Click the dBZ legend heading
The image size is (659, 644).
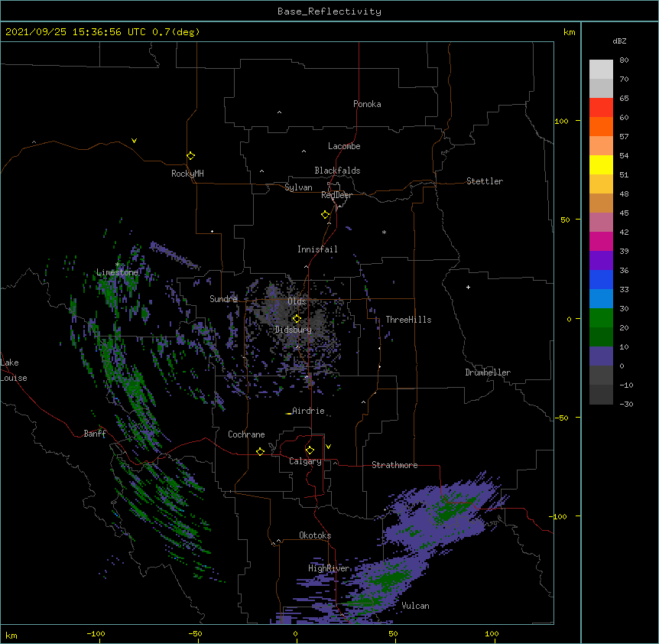pos(619,41)
